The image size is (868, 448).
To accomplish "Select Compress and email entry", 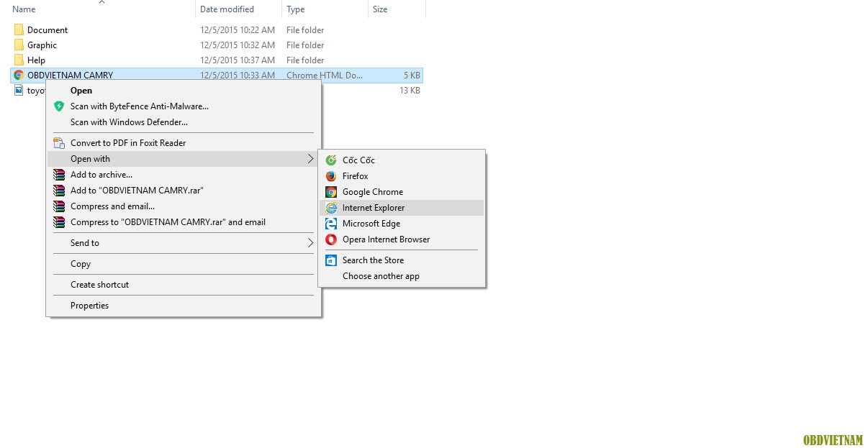I will click(184, 206).
